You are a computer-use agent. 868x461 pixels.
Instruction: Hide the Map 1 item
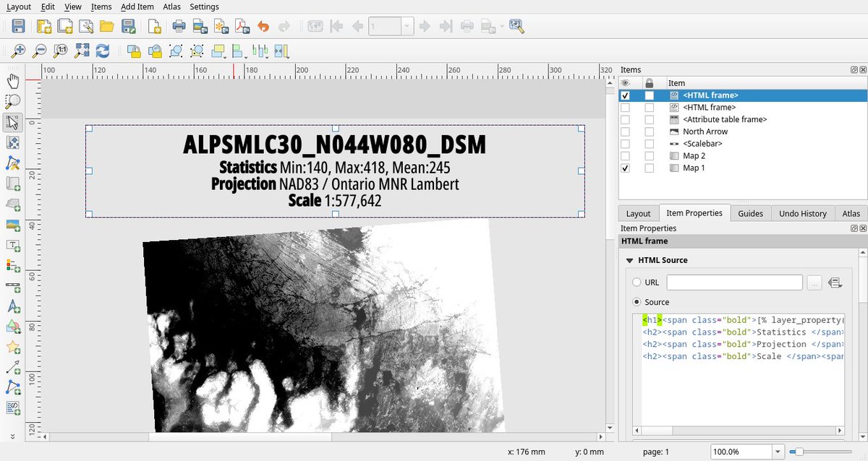click(626, 168)
